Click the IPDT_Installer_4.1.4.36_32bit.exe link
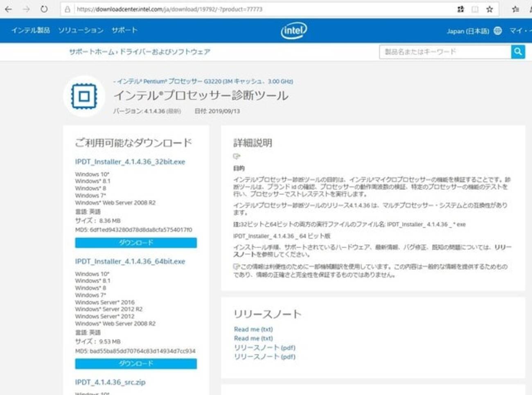532x395 pixels. pyautogui.click(x=130, y=162)
